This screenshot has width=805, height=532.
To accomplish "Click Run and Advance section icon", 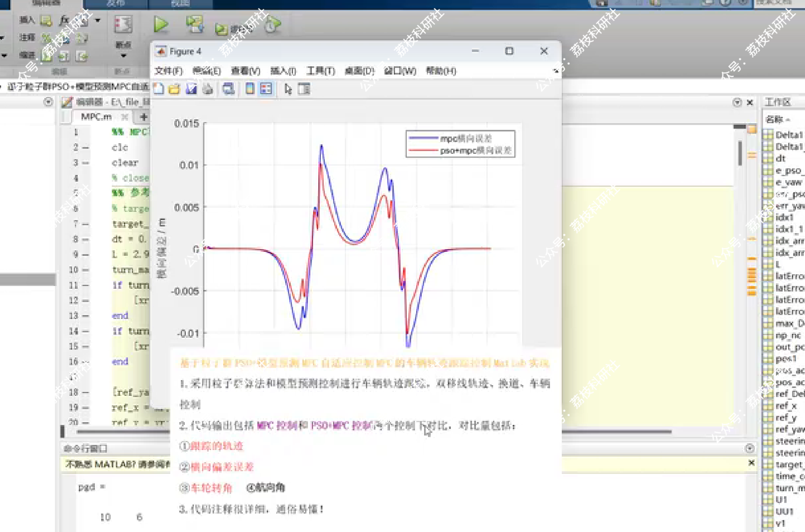I will click(195, 24).
